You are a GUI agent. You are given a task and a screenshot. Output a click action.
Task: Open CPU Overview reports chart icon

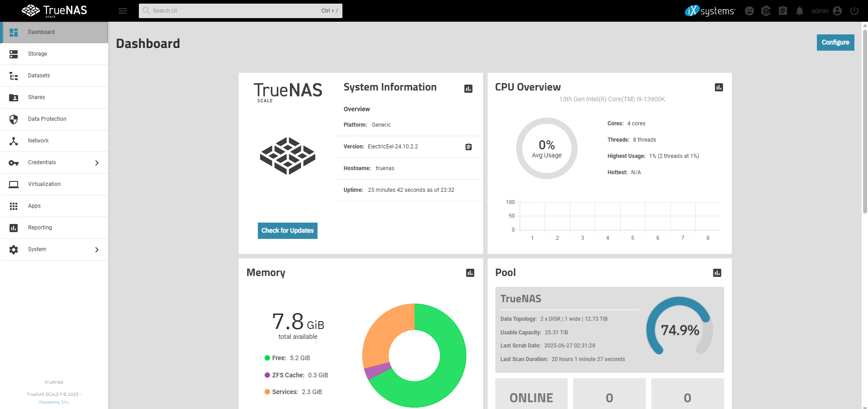pos(719,87)
